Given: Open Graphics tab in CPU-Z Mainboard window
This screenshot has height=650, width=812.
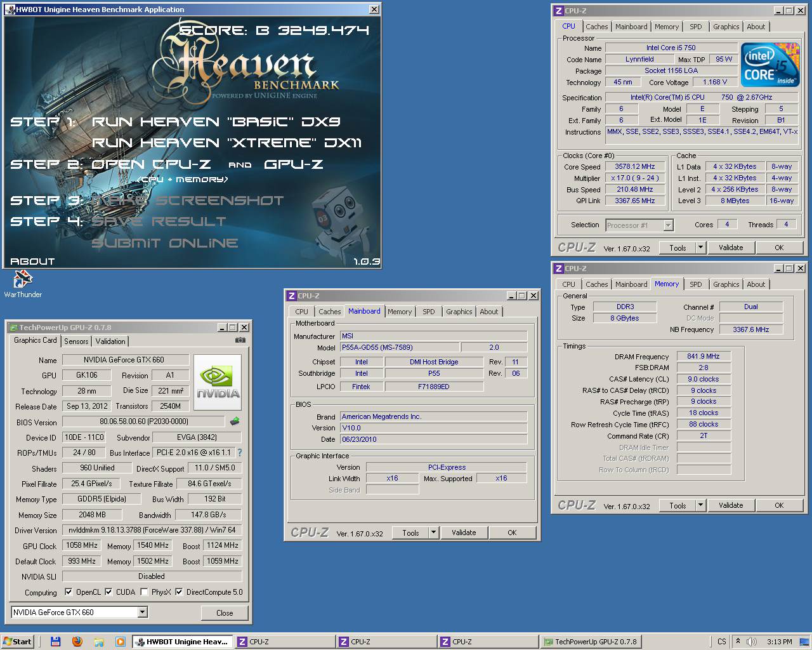Looking at the screenshot, I should [x=459, y=312].
